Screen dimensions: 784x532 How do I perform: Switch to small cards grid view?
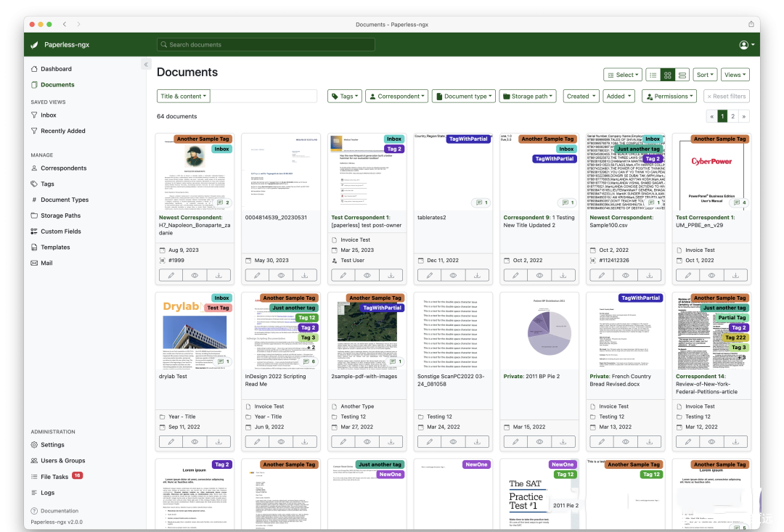click(x=668, y=75)
